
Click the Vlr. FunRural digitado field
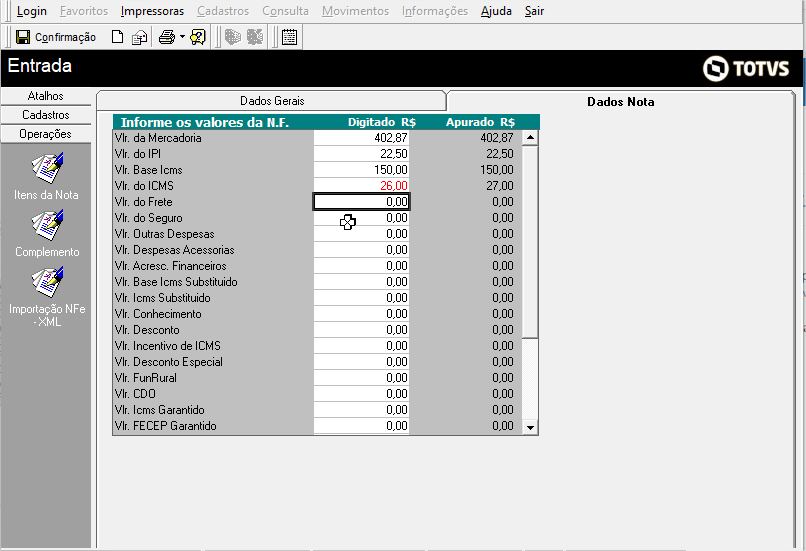(x=361, y=378)
